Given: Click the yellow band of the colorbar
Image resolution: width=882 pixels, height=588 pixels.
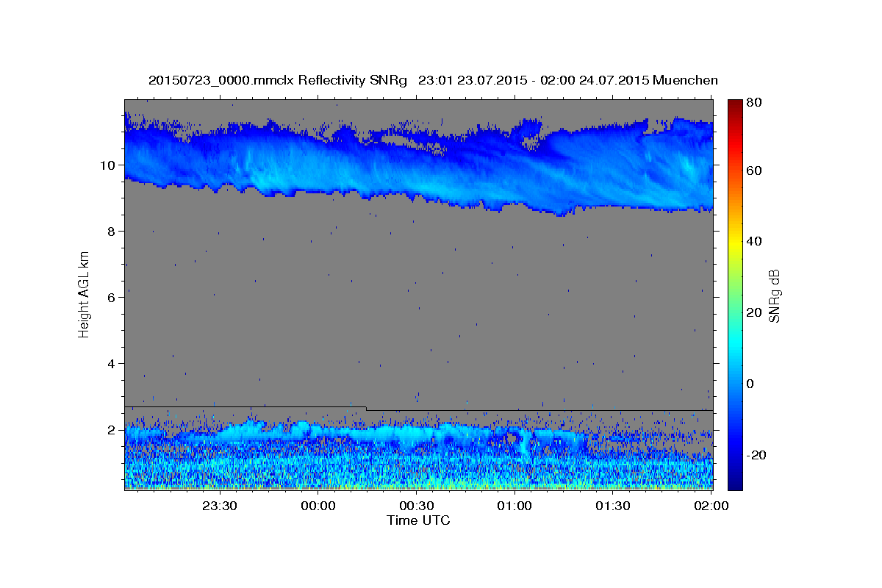Looking at the screenshot, I should tap(735, 243).
